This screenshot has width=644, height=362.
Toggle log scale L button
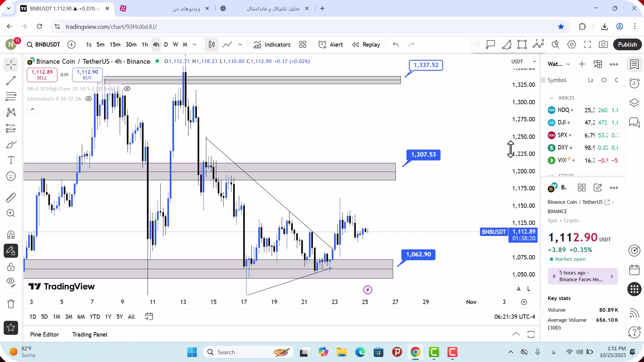tap(529, 289)
